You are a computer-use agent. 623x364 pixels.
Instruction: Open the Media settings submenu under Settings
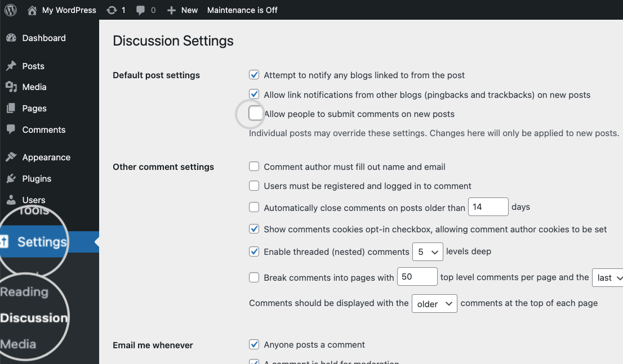[x=18, y=344]
